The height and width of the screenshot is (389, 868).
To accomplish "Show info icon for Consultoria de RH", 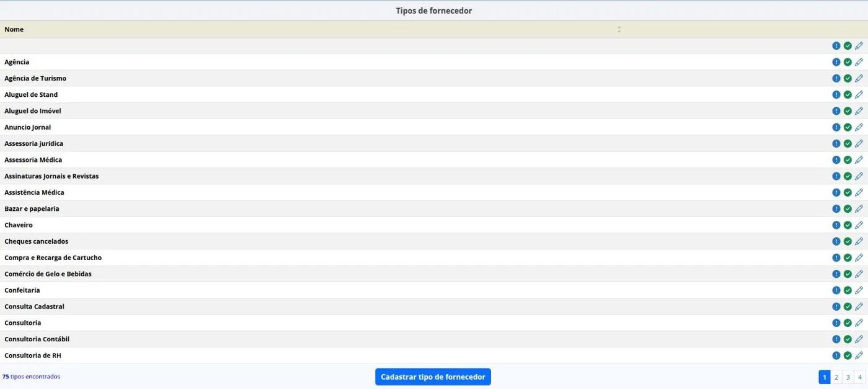I will 836,355.
